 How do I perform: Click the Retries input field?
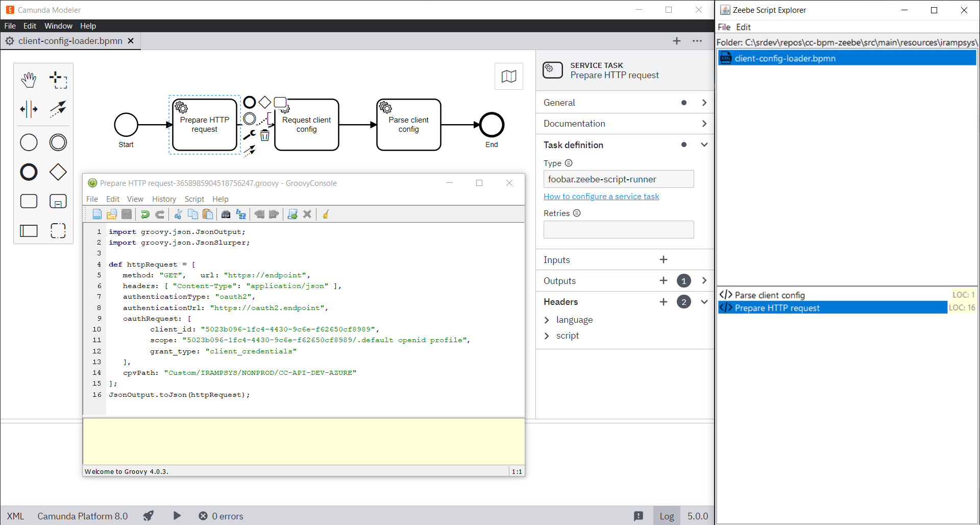[618, 229]
